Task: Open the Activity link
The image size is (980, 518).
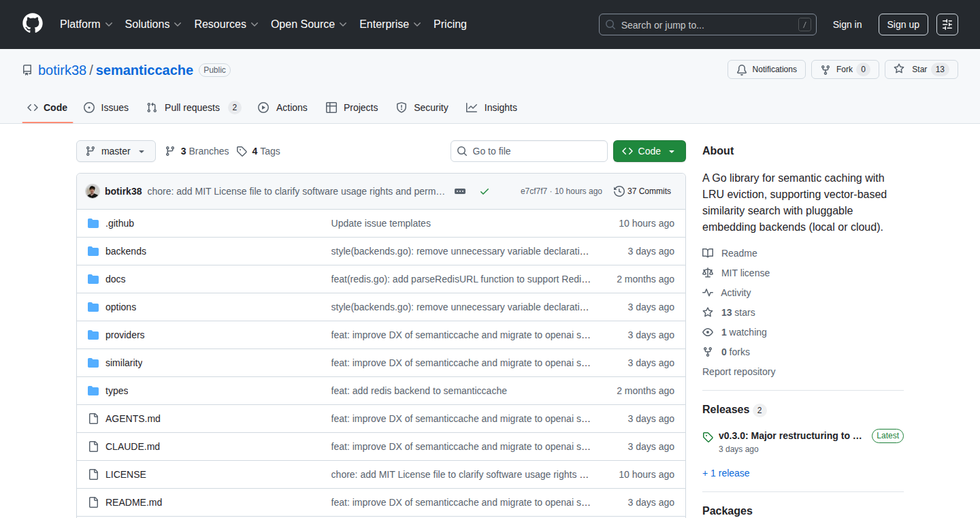Action: [736, 293]
